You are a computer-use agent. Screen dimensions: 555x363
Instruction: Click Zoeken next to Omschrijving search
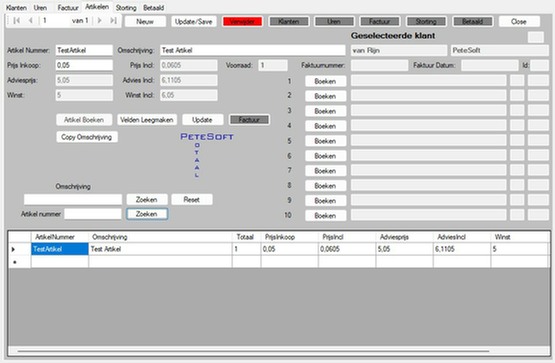(x=147, y=200)
